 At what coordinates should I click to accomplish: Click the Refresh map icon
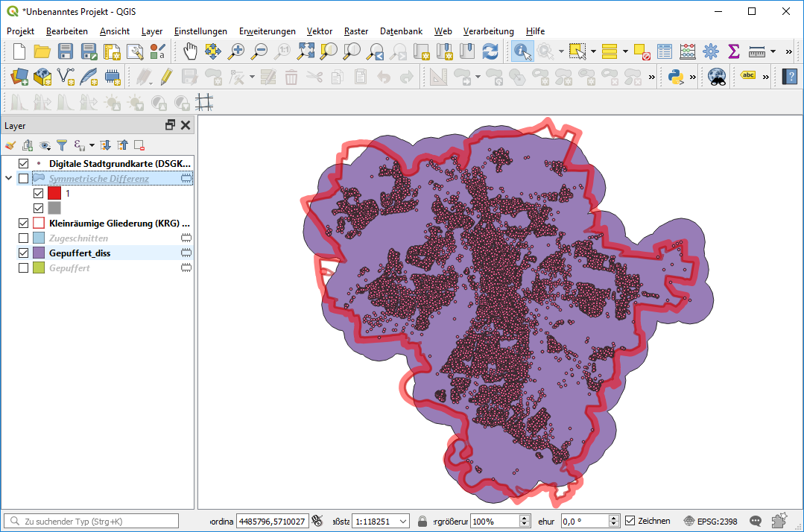coord(490,51)
